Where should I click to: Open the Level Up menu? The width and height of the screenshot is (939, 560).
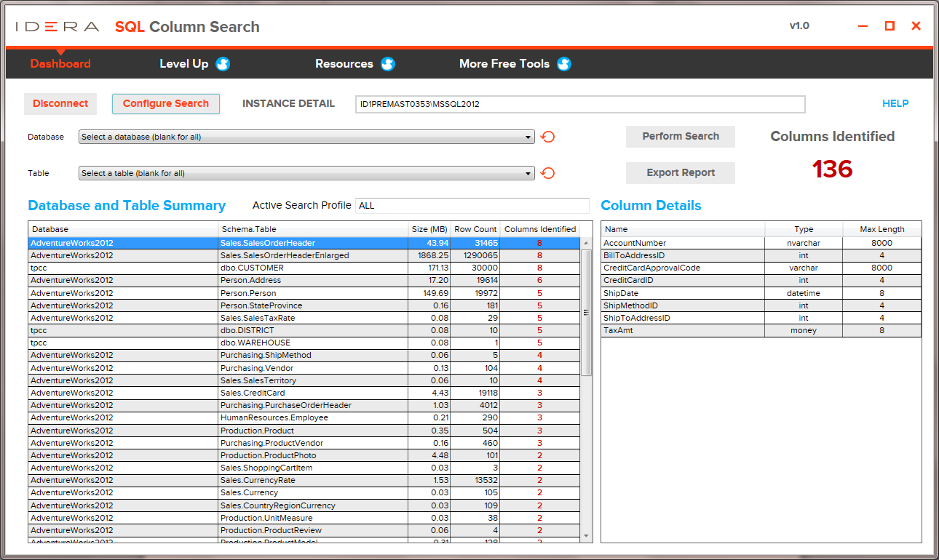point(184,64)
